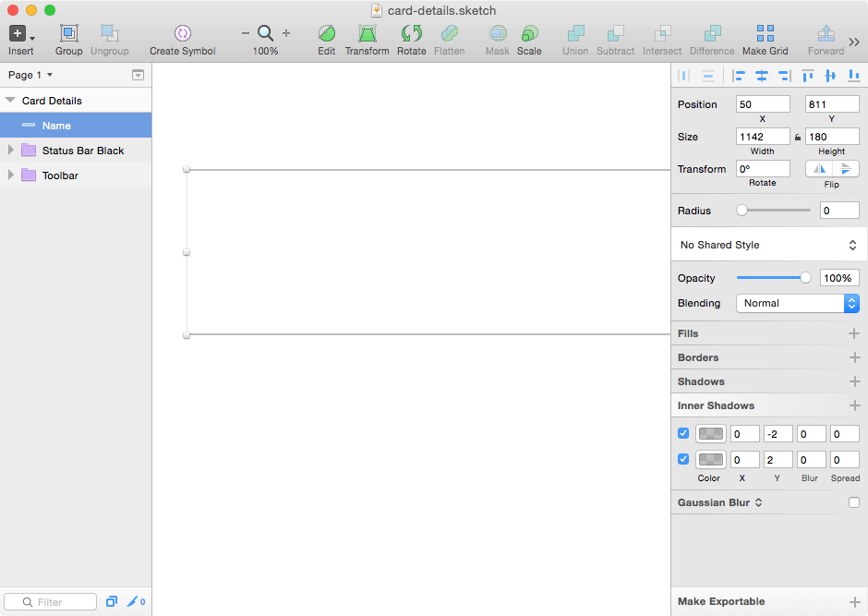Adjust the Radius slider
The width and height of the screenshot is (868, 616).
741,211
